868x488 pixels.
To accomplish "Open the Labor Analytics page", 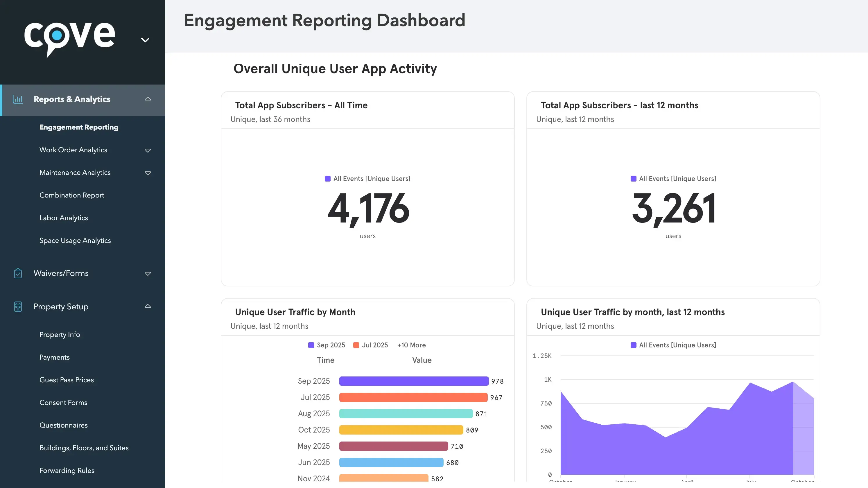I will (64, 218).
